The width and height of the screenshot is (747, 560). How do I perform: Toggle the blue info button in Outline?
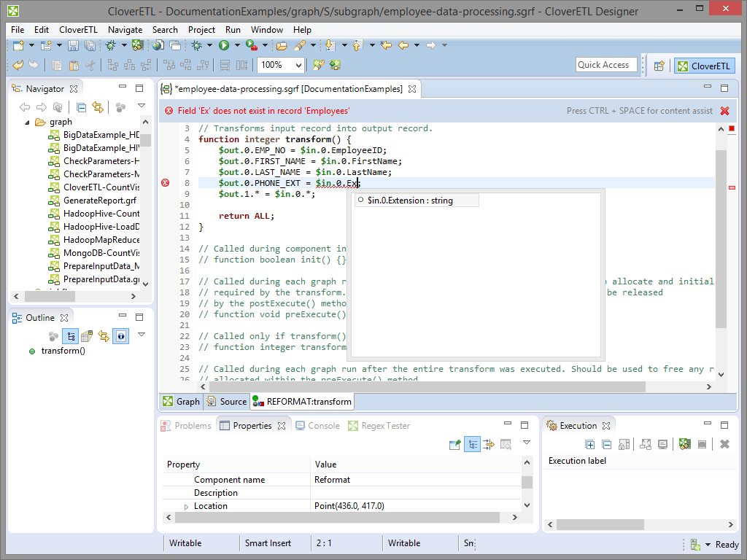121,336
